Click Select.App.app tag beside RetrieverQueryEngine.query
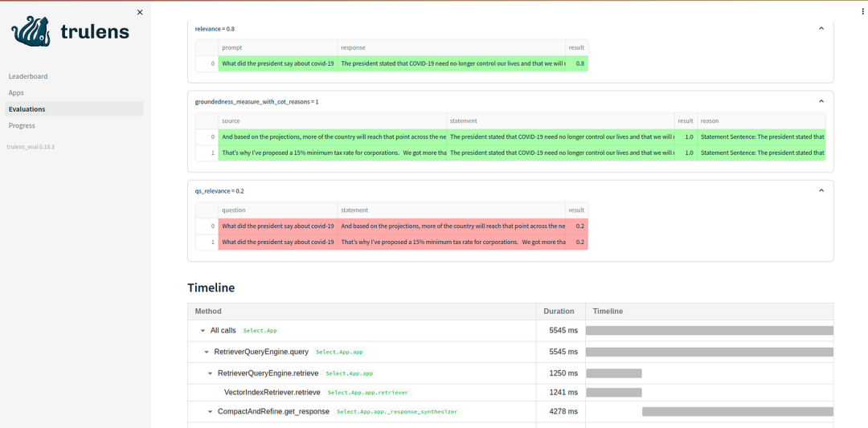Image resolution: width=868 pixels, height=428 pixels. point(340,352)
